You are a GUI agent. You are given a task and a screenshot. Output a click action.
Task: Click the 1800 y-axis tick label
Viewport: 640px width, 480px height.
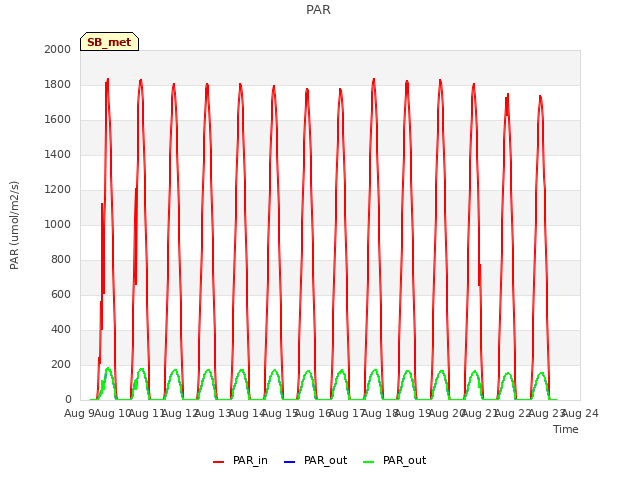(x=58, y=84)
